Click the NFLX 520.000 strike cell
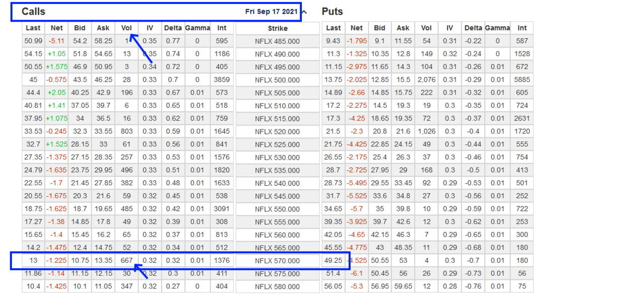644x304 pixels. tap(278, 132)
